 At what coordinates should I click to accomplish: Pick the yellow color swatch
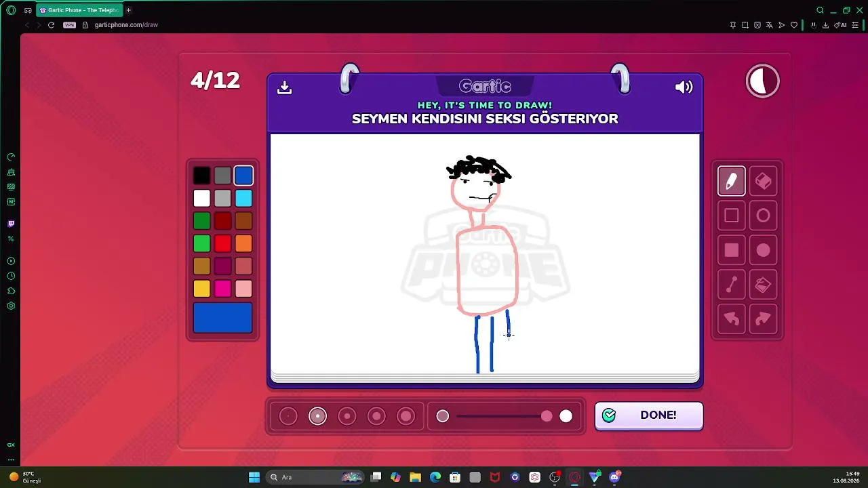[x=201, y=289]
